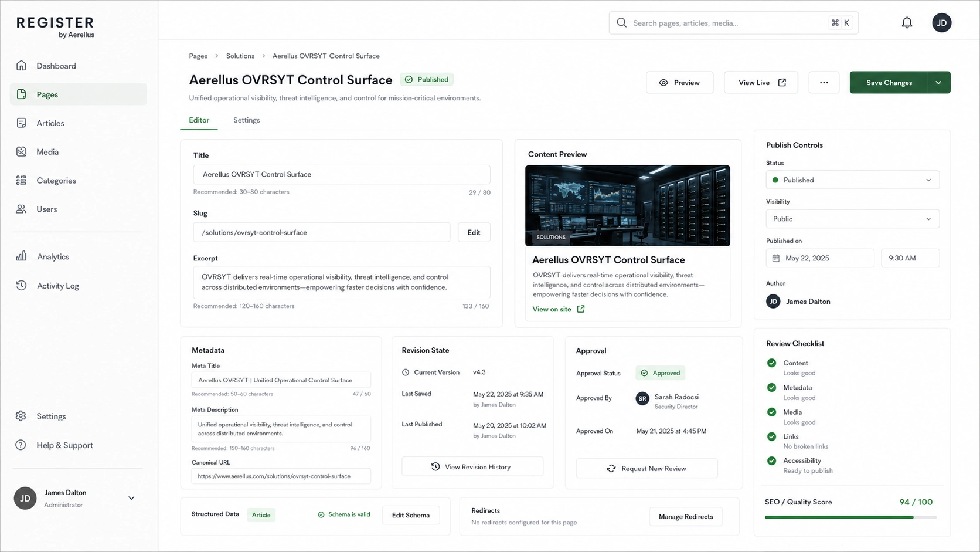
Task: Toggle the Metadata checklist checkmark
Action: click(x=772, y=388)
